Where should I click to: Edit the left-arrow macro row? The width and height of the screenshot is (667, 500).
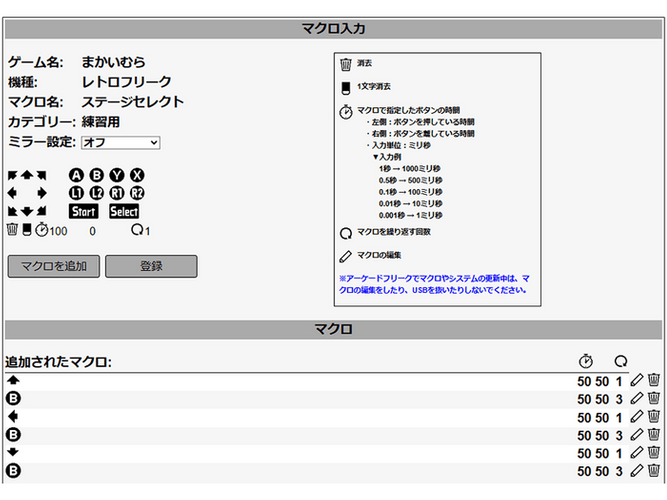(x=636, y=416)
